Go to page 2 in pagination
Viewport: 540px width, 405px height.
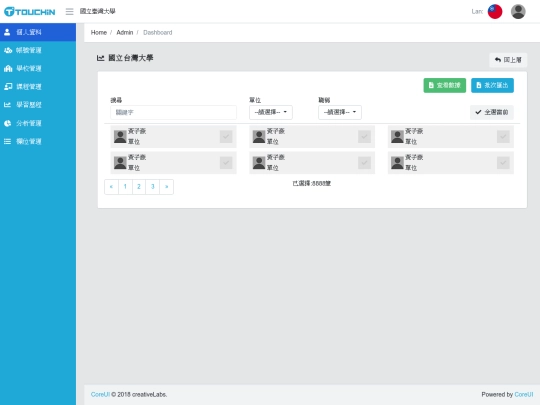tap(139, 187)
